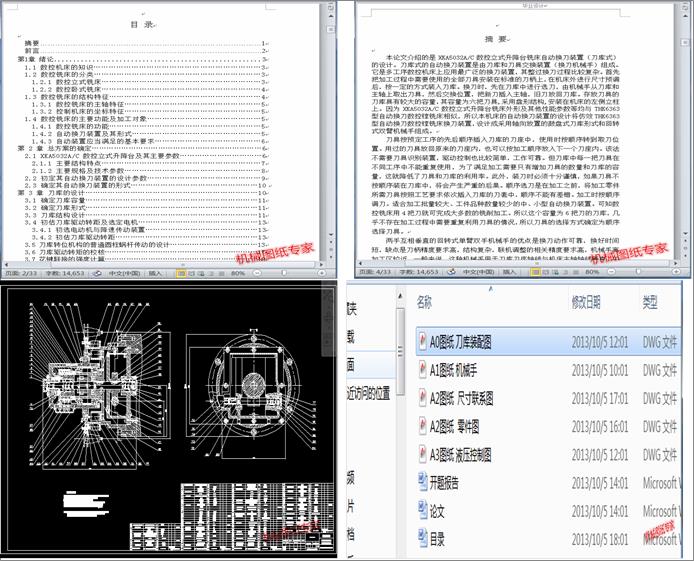Zoom out button in page 2/33 Word window
This screenshot has width=694, height=561.
click(x=257, y=273)
